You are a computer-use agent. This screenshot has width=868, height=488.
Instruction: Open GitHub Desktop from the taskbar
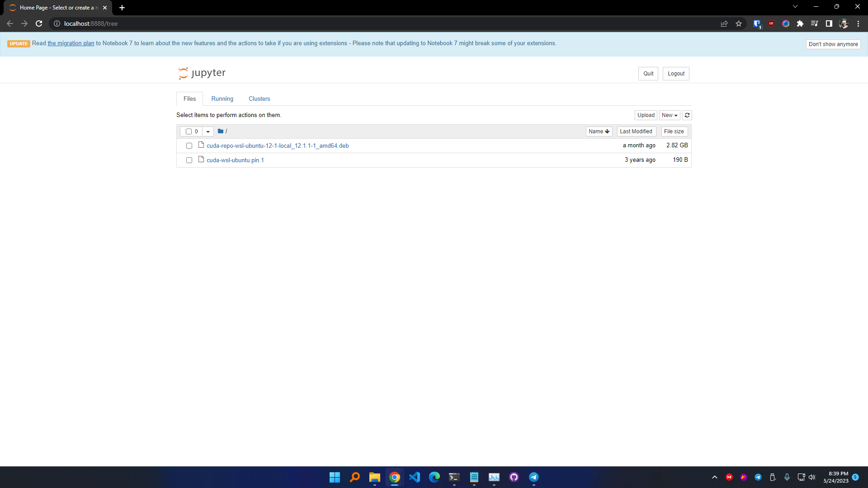click(x=514, y=477)
